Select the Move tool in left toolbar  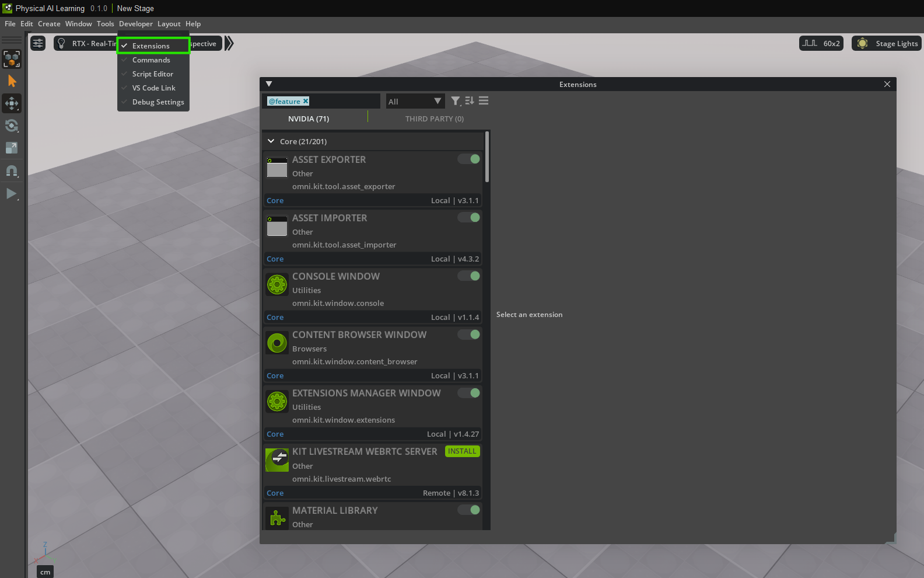pos(12,104)
